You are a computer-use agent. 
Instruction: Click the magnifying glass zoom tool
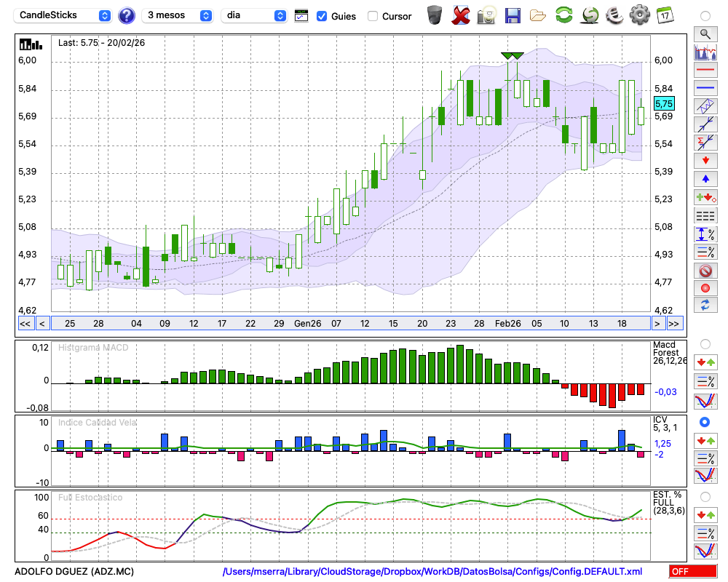(705, 33)
